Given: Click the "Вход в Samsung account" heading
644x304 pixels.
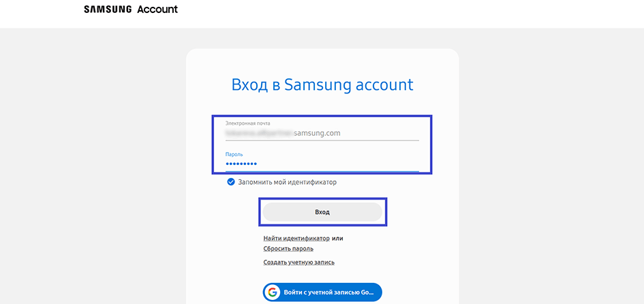Looking at the screenshot, I should pos(322,85).
